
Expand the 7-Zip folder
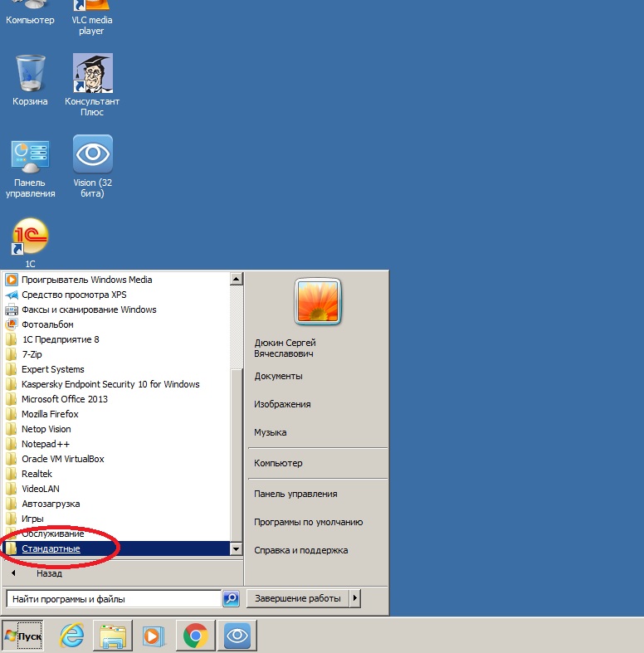pyautogui.click(x=116, y=354)
